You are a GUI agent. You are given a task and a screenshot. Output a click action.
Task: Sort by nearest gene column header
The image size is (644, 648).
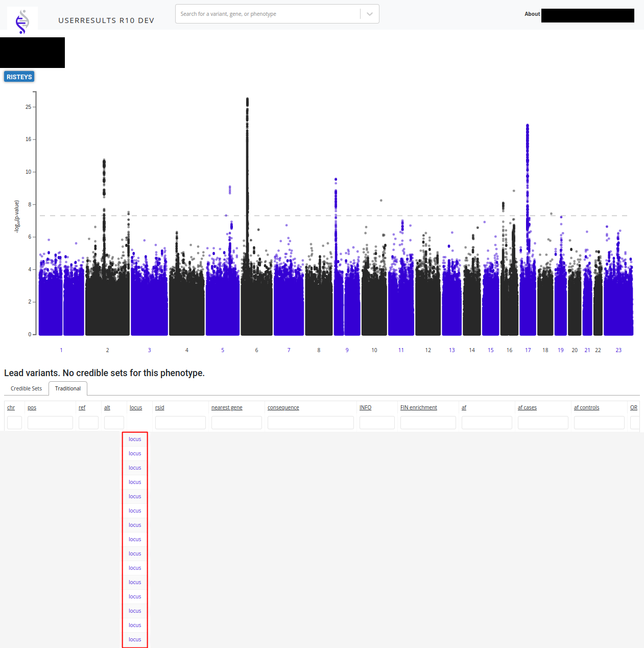227,408
